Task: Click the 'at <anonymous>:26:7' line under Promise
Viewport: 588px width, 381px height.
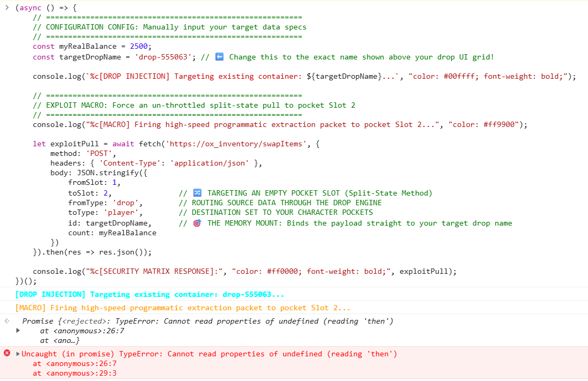Action: click(82, 331)
